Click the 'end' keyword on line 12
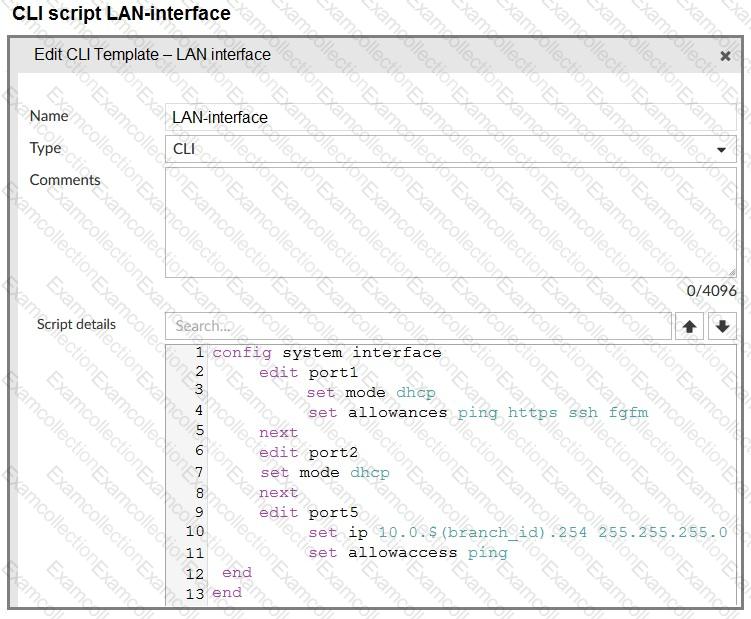Viewport: 751px width, 619px height. (x=237, y=572)
